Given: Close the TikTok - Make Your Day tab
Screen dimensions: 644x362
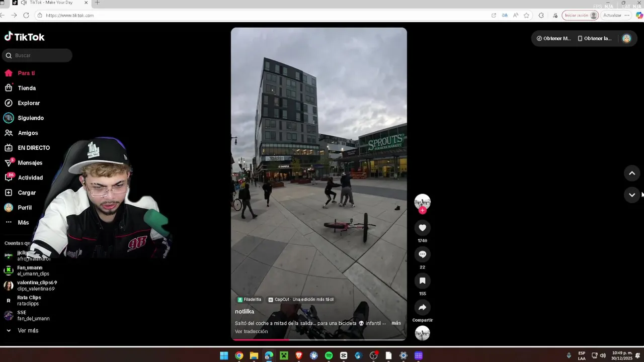Looking at the screenshot, I should click(86, 3).
